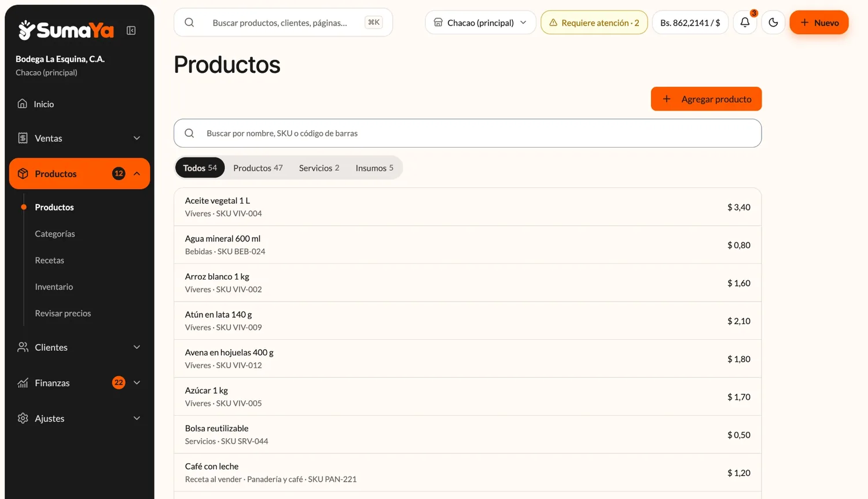Click the Ajustes gear icon

pyautogui.click(x=23, y=418)
